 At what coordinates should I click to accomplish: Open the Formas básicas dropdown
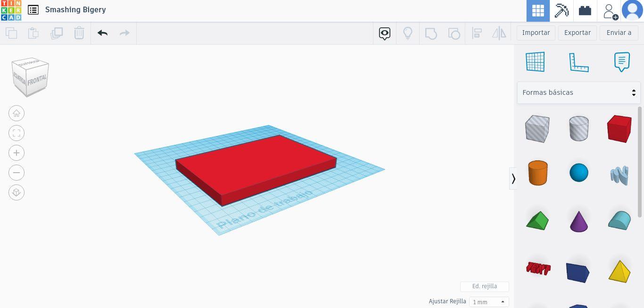(x=578, y=92)
